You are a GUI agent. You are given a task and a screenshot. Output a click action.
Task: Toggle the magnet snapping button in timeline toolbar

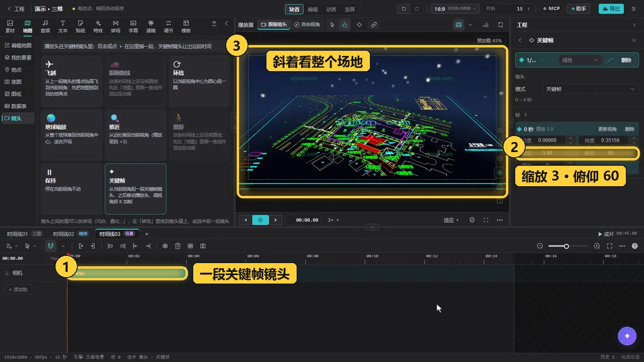tap(51, 246)
